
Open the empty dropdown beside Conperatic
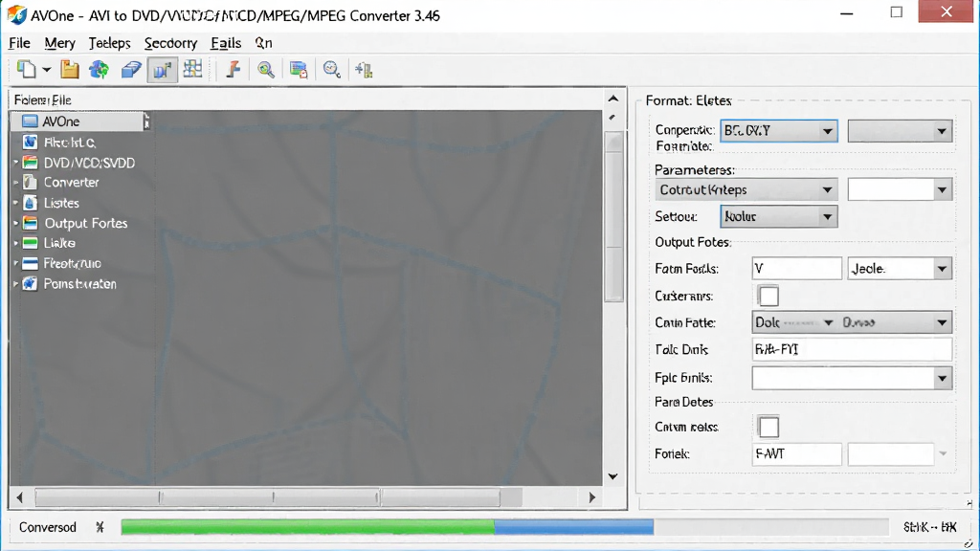(900, 131)
